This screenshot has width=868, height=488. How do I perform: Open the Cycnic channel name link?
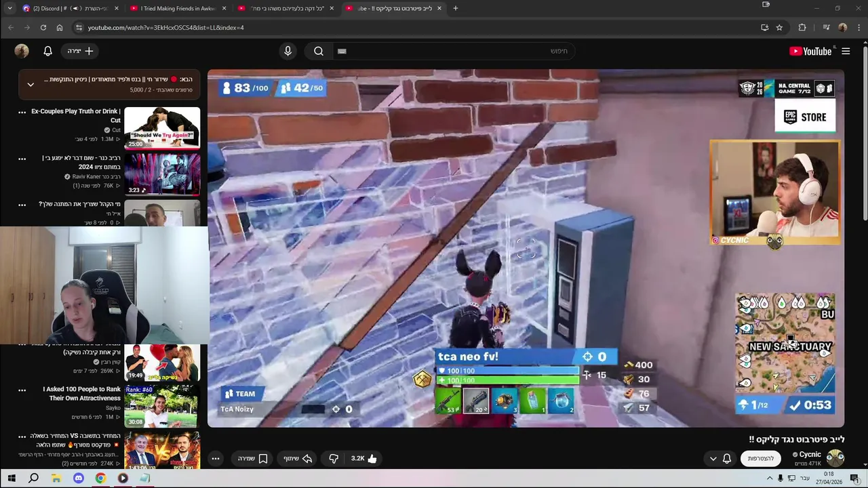click(x=810, y=454)
